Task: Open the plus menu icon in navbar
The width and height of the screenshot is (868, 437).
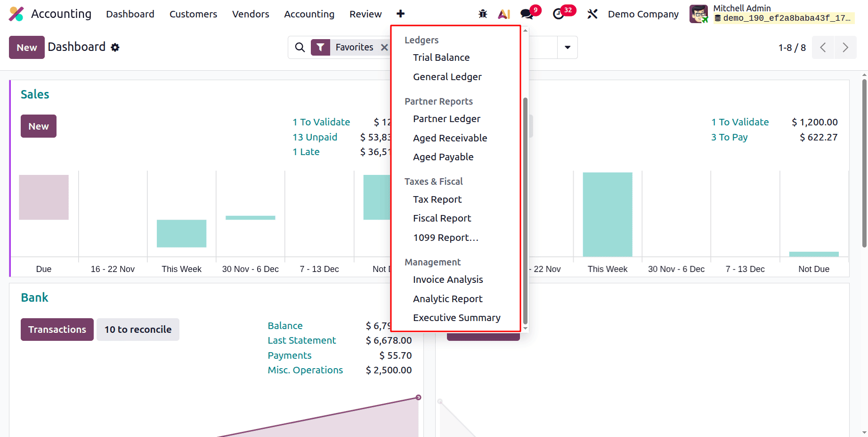Action: [x=400, y=14]
